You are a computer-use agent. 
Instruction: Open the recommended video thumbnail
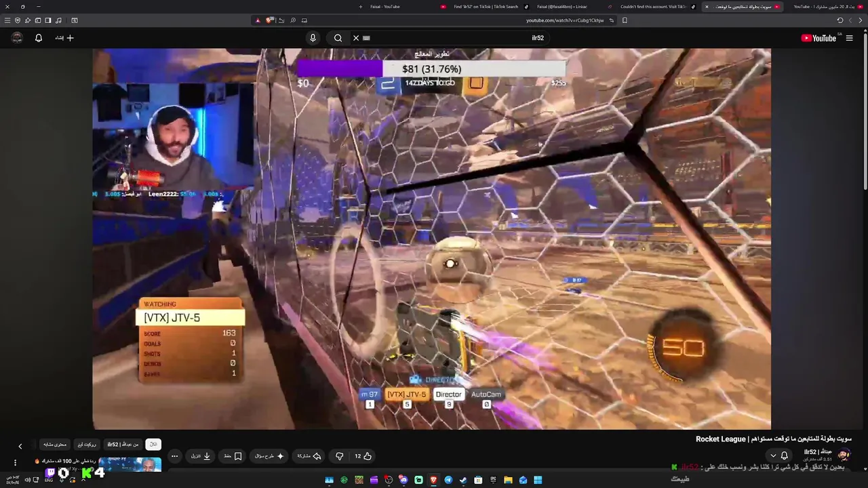(130, 464)
